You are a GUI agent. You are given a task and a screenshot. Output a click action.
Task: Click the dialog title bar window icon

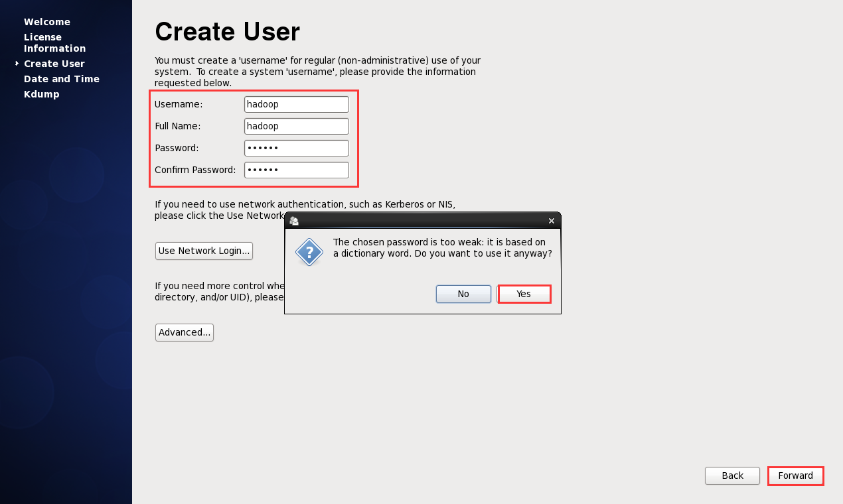coord(294,221)
